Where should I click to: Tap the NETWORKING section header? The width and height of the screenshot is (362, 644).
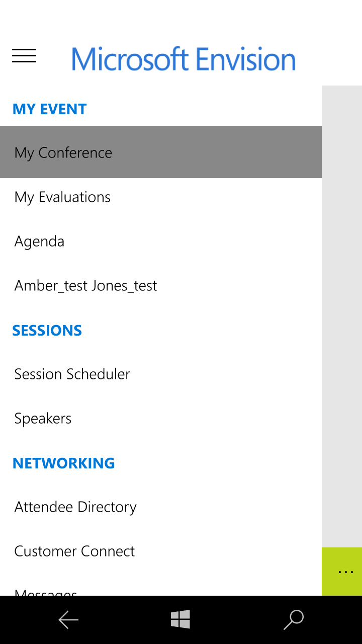tap(63, 463)
